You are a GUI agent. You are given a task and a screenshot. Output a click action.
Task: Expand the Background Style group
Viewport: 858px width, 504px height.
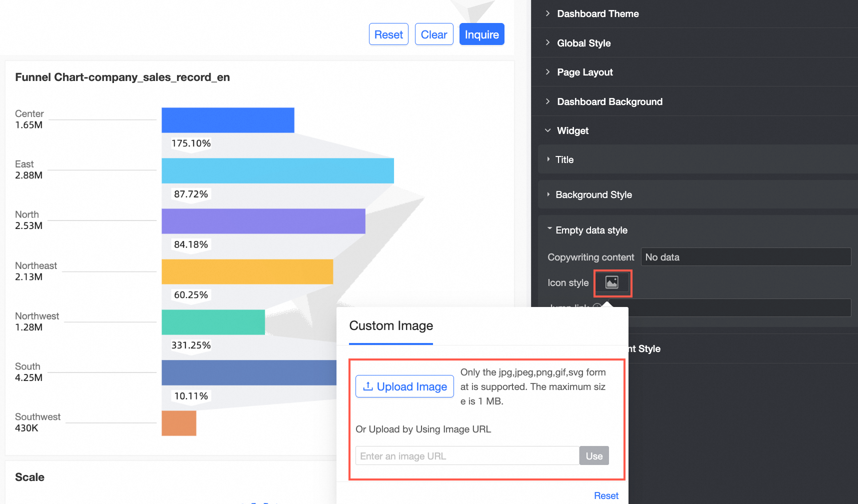click(x=593, y=194)
